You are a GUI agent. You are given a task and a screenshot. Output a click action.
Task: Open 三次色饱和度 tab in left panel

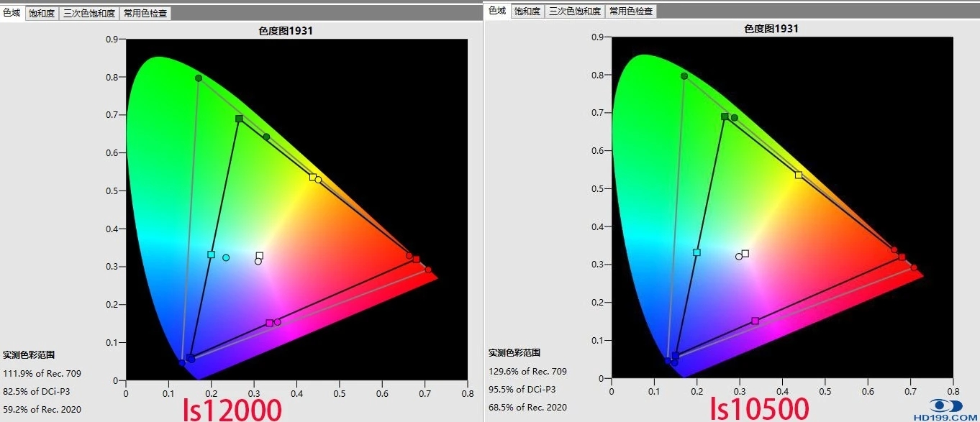coord(89,13)
